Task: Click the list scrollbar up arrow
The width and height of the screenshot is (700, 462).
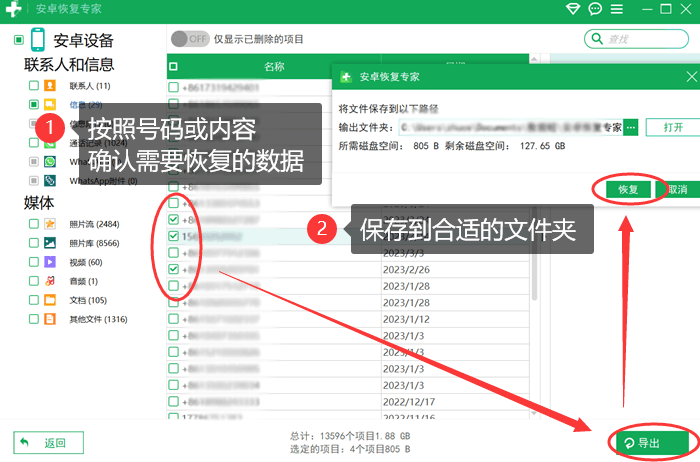Action: (534, 58)
